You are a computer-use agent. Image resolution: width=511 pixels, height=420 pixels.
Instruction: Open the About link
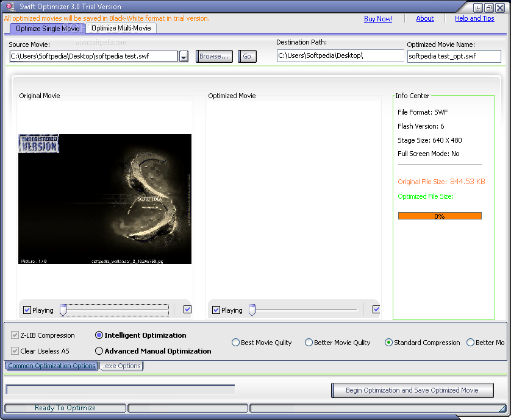pyautogui.click(x=424, y=18)
